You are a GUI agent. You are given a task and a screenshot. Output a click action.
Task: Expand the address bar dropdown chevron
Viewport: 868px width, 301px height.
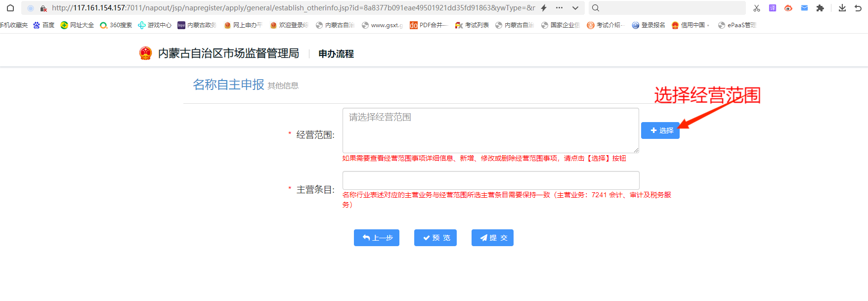(x=575, y=8)
